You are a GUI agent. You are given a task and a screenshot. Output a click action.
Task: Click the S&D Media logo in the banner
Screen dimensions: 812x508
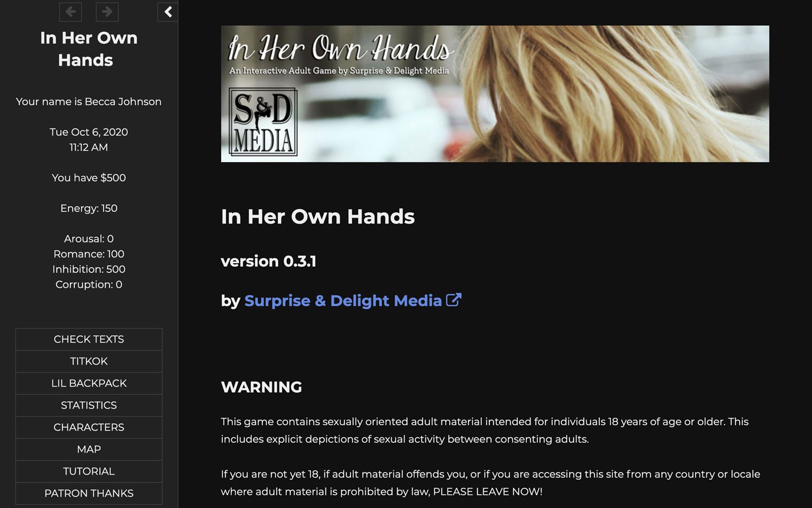(263, 122)
